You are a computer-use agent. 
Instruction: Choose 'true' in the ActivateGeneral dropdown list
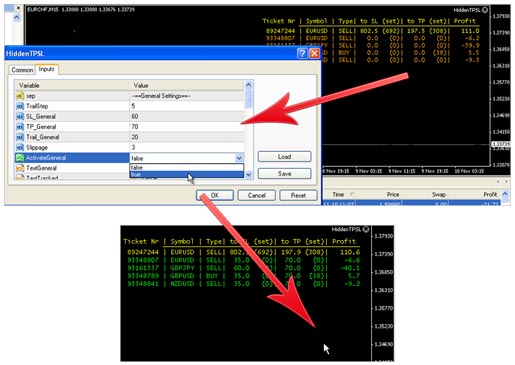[x=186, y=174]
